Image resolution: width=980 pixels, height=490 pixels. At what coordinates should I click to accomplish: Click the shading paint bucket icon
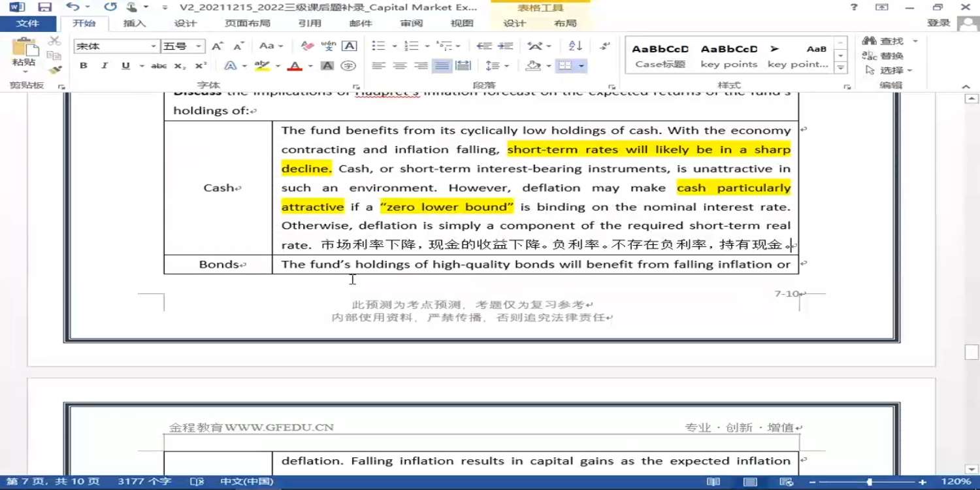coord(533,66)
